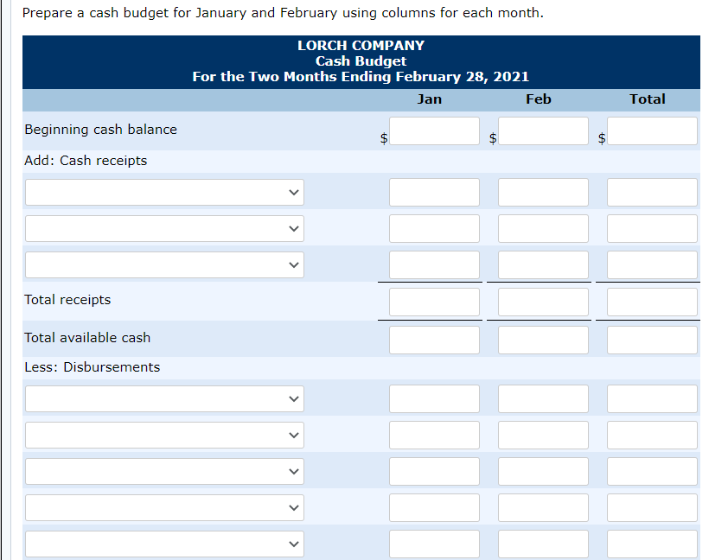Click the Jan field beside first receipts dropdown
Screen dimensions: 728x560
(x=434, y=192)
